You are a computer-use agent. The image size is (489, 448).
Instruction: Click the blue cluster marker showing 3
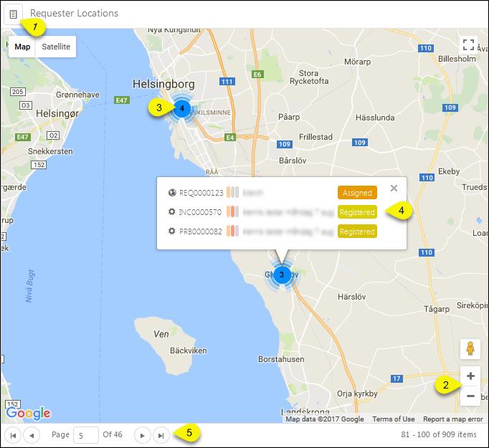[282, 275]
